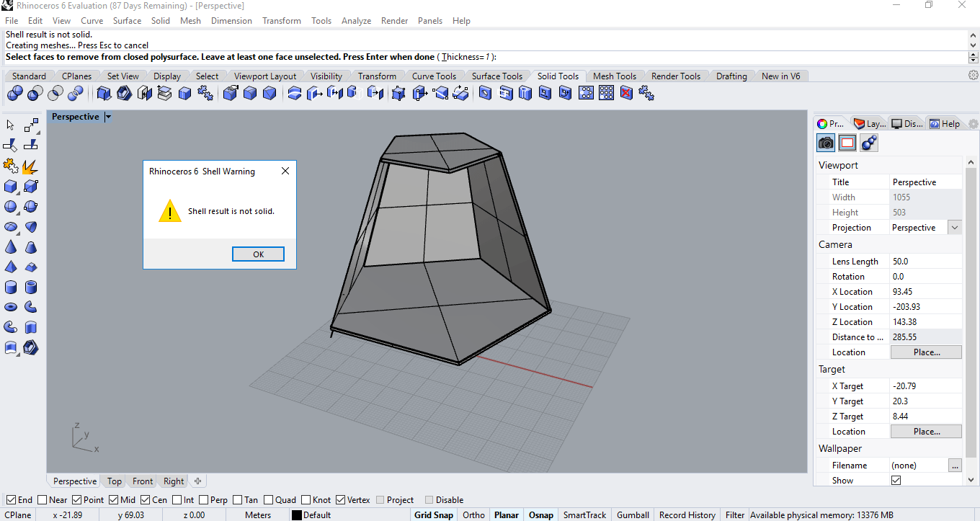
Task: Open the Solid menu
Action: [x=161, y=21]
